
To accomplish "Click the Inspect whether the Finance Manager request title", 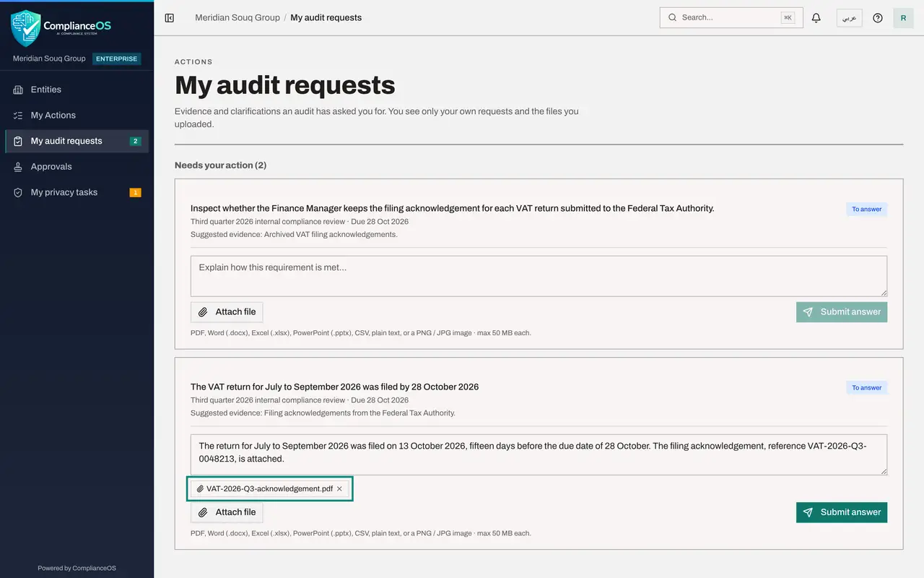I will (x=452, y=208).
